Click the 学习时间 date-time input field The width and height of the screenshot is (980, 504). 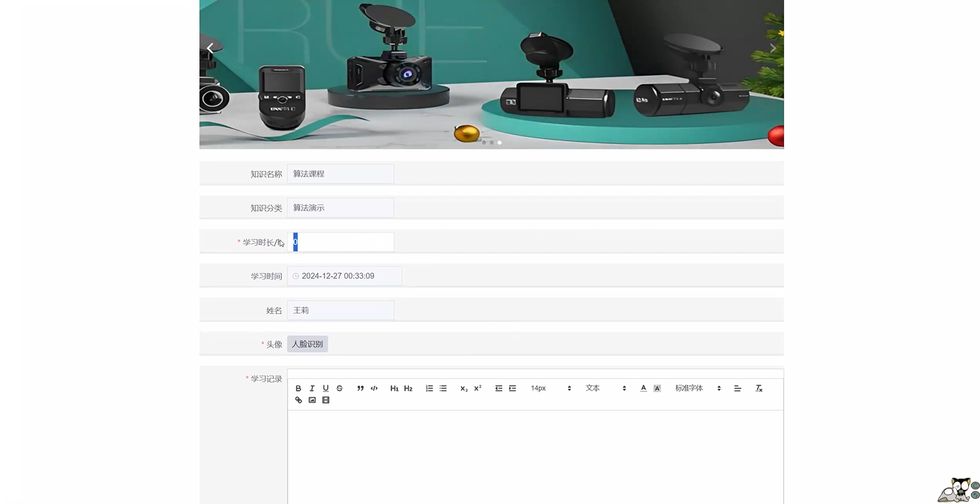tap(344, 275)
